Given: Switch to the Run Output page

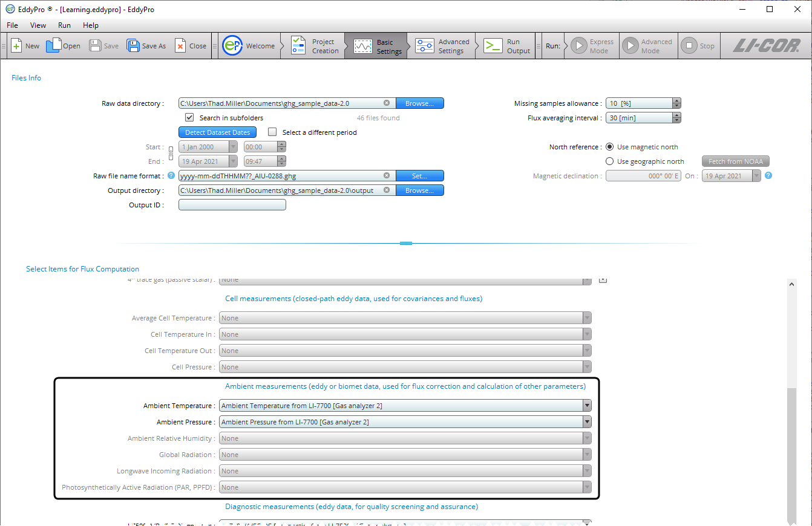Looking at the screenshot, I should [508, 46].
